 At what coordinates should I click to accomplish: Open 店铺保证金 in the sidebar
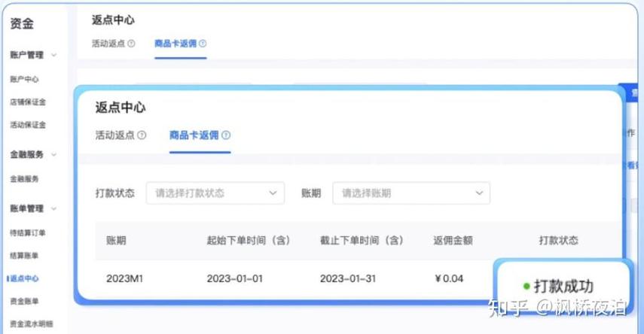point(28,102)
